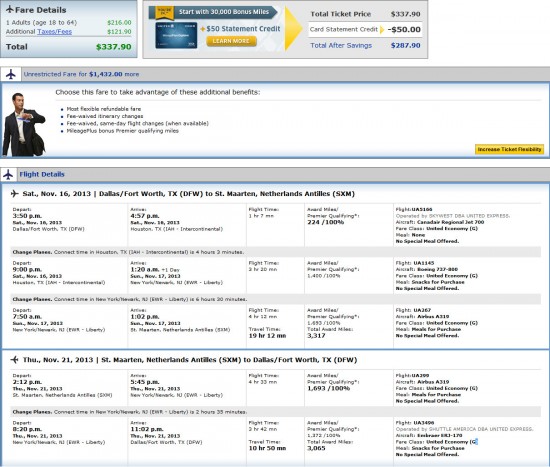Click the 10 hr 50 mn travel time
Viewport: 550px width, 467px height.
(267, 448)
